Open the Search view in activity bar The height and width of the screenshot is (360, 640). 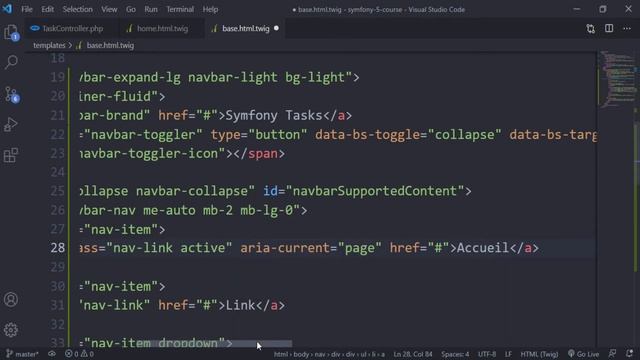[11, 62]
